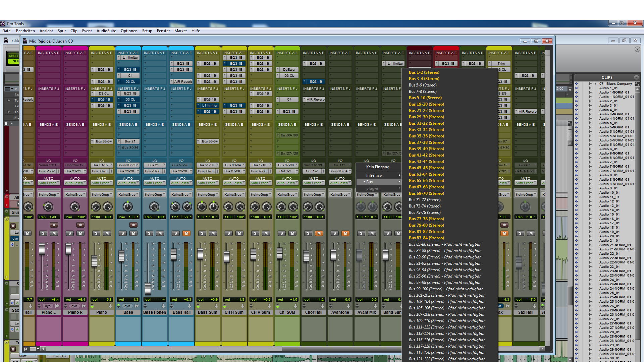
Task: Open Bus 21 send on the Bass track
Action: 128,141
